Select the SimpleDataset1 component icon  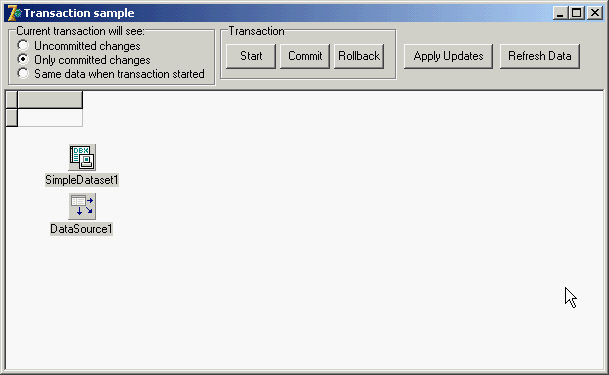point(82,157)
